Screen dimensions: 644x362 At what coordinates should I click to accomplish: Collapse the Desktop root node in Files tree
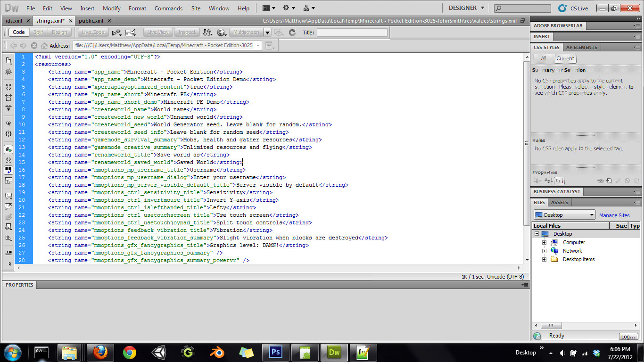(x=537, y=234)
